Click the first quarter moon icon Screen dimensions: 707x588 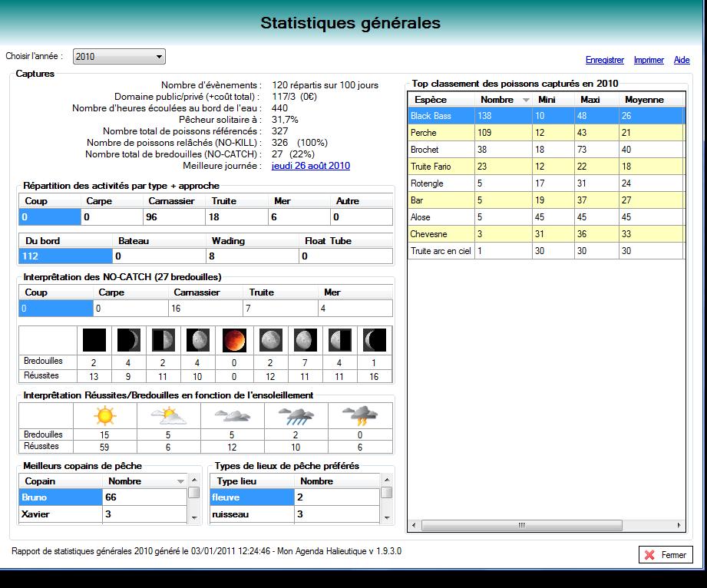point(164,340)
